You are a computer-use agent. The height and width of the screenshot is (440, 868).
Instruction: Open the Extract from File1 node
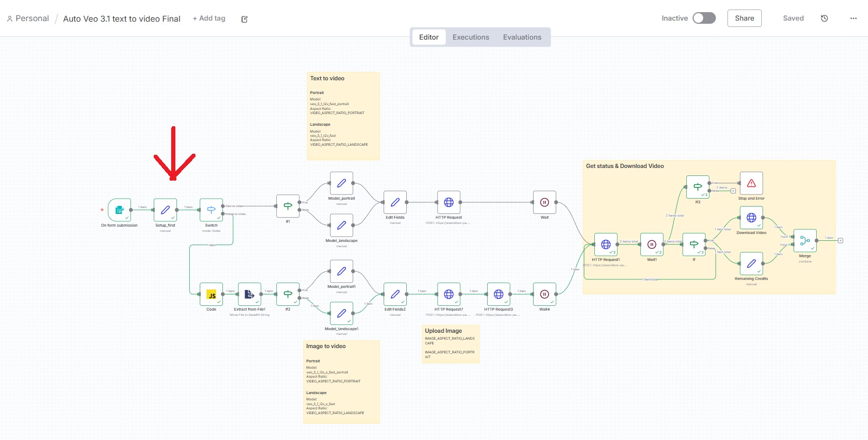(x=249, y=294)
